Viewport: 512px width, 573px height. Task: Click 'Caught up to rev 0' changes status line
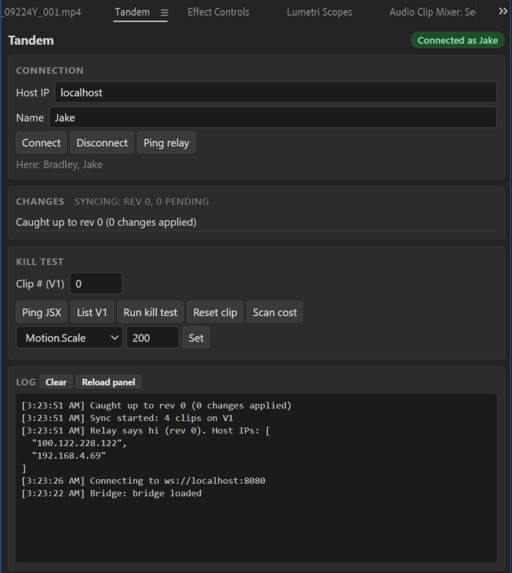tap(106, 222)
